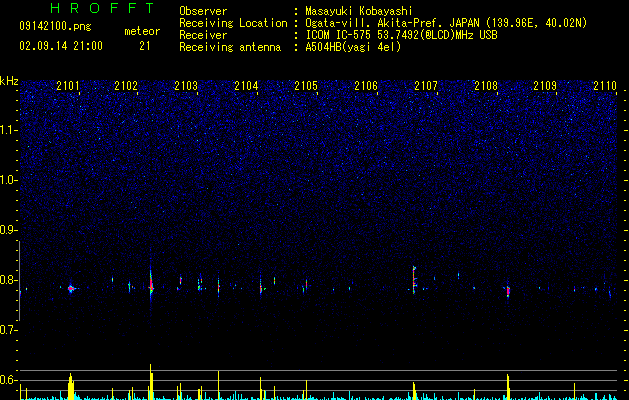Screen dimensions: 629x400
Task: Click the 2106 time marker
Action: point(366,85)
